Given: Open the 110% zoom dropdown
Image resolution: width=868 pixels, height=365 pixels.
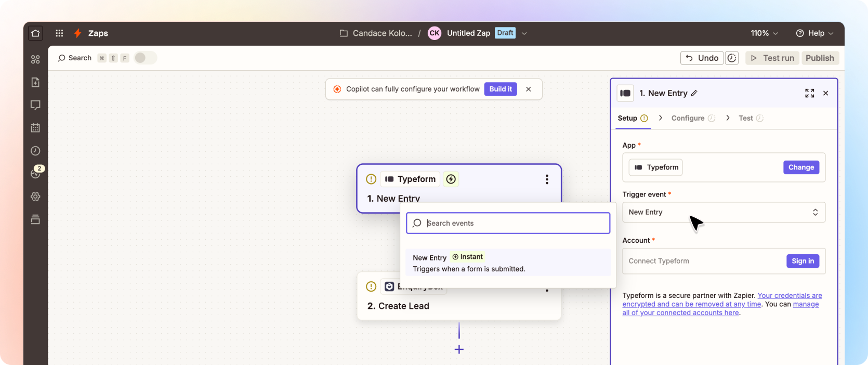Looking at the screenshot, I should (764, 33).
